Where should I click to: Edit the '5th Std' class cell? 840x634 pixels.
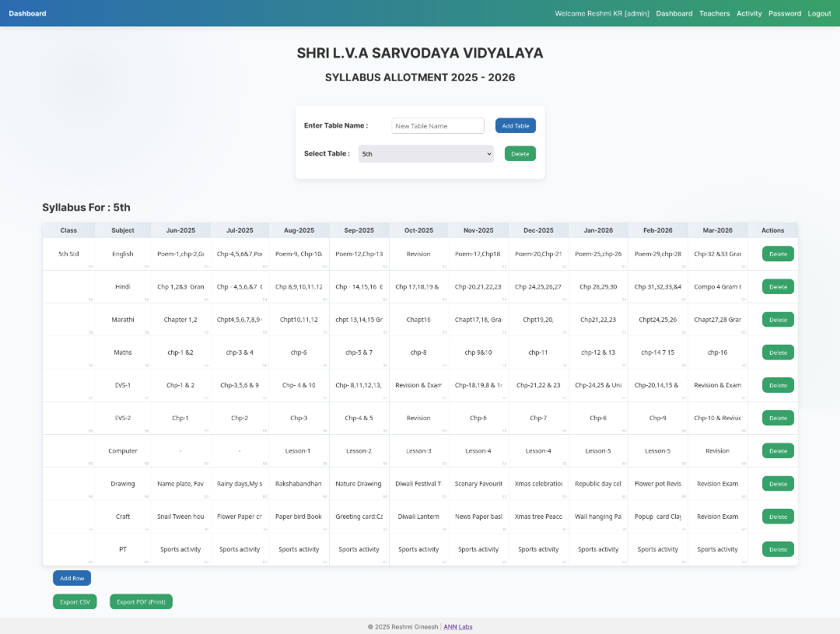68,254
